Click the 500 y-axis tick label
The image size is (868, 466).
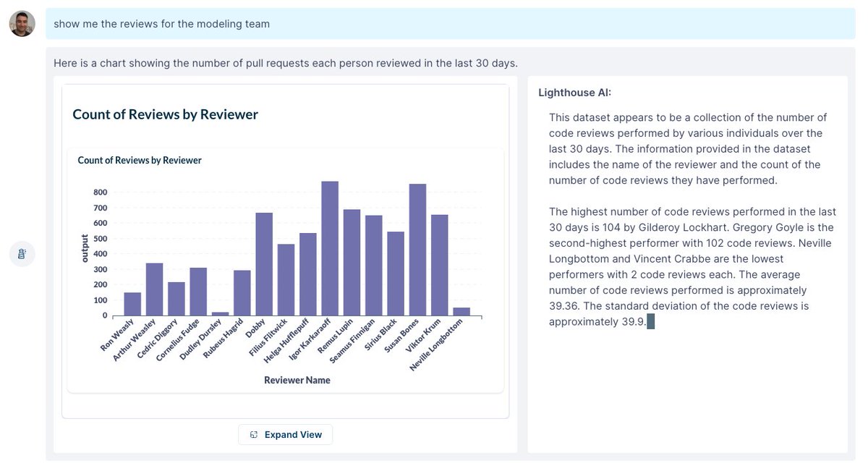point(100,239)
